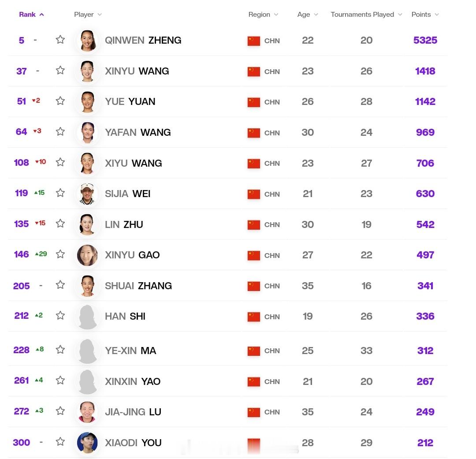The height and width of the screenshot is (459, 476).
Task: Star Shuai Zhang as a favorite
Action: click(x=60, y=285)
